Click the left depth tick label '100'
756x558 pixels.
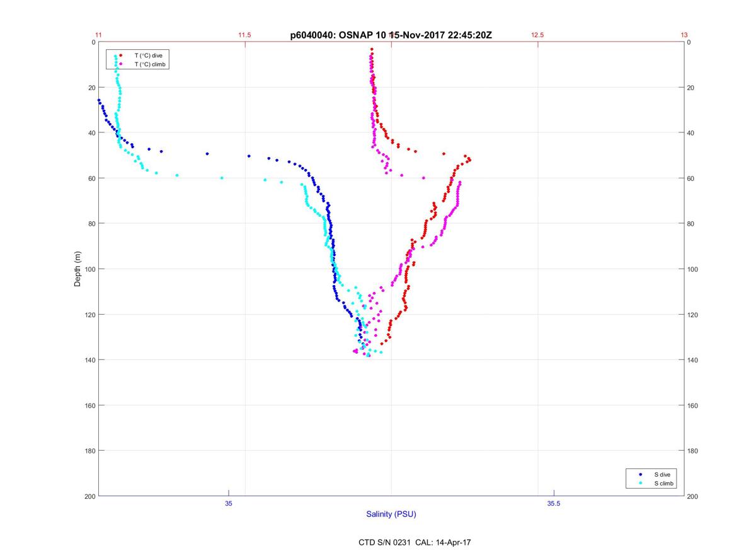point(89,269)
